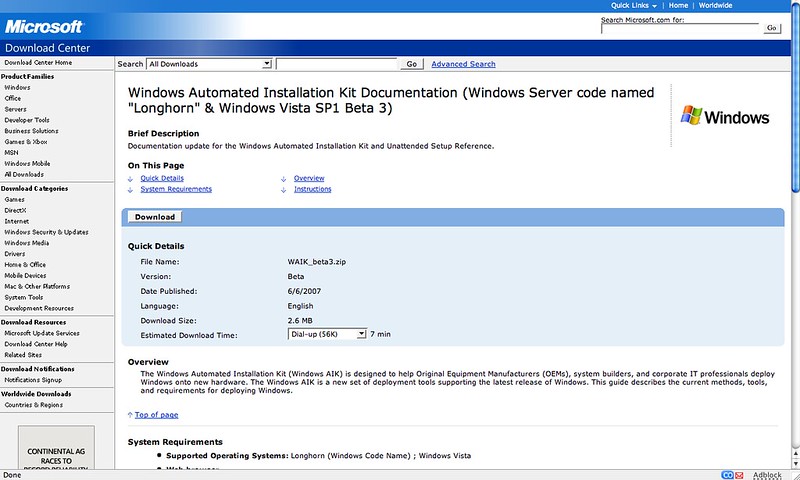
Task: Jump to System Requirements section link
Action: (x=176, y=189)
